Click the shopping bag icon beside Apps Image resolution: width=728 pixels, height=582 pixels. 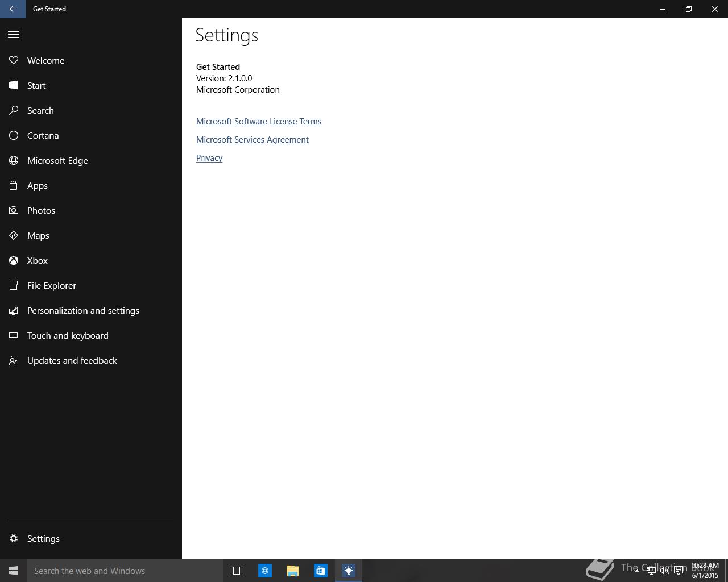pos(14,185)
